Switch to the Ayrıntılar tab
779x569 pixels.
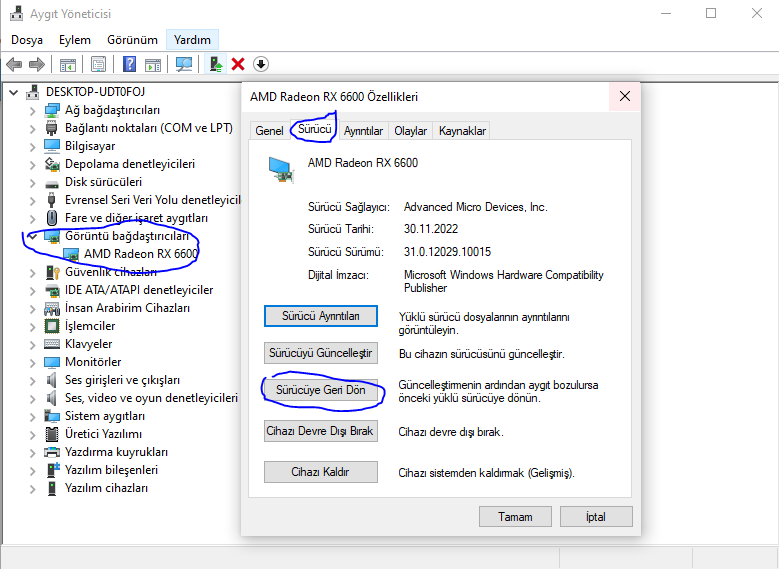coord(363,131)
